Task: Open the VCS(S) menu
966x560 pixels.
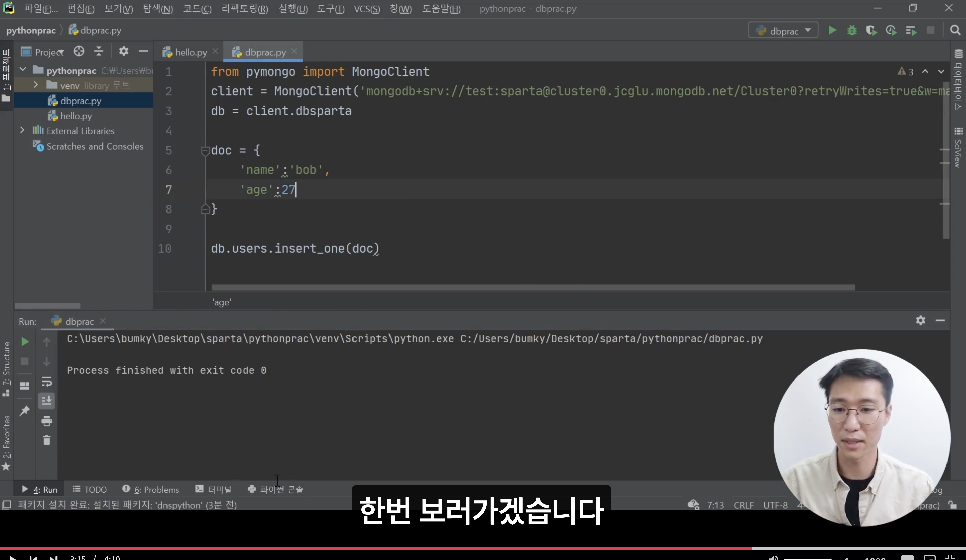Action: tap(367, 9)
